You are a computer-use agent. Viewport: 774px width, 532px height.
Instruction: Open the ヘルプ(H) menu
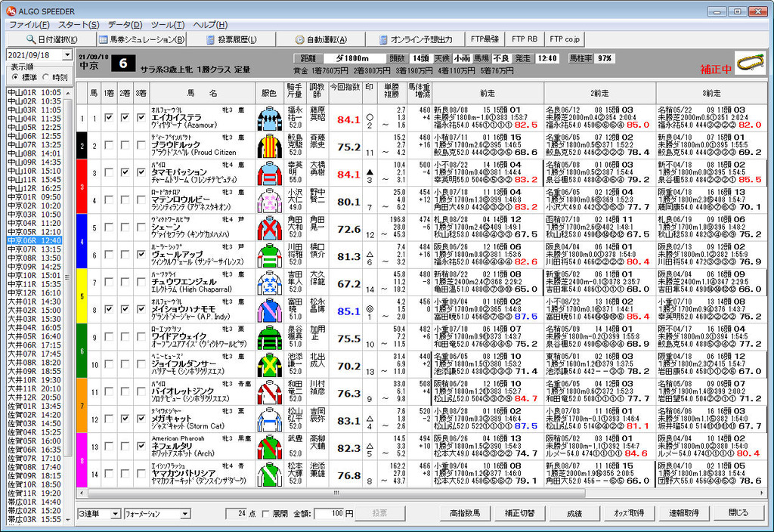[x=210, y=25]
